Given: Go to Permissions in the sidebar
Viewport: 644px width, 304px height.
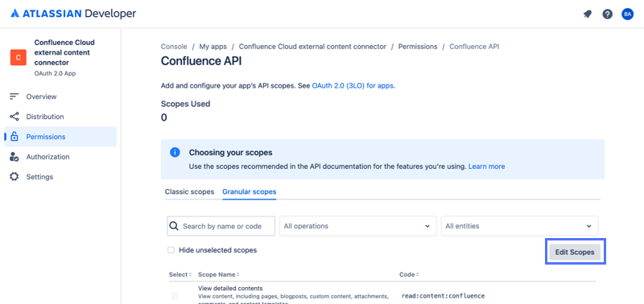Looking at the screenshot, I should pyautogui.click(x=60, y=137).
